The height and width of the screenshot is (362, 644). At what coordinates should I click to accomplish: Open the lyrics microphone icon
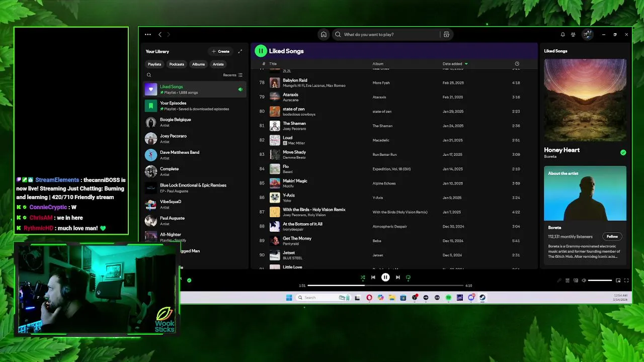pos(559,281)
